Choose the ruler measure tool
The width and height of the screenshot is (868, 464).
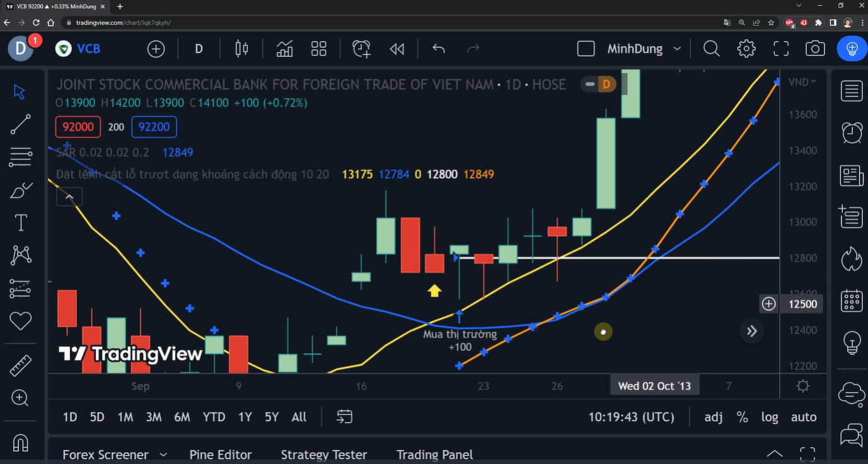tap(20, 365)
